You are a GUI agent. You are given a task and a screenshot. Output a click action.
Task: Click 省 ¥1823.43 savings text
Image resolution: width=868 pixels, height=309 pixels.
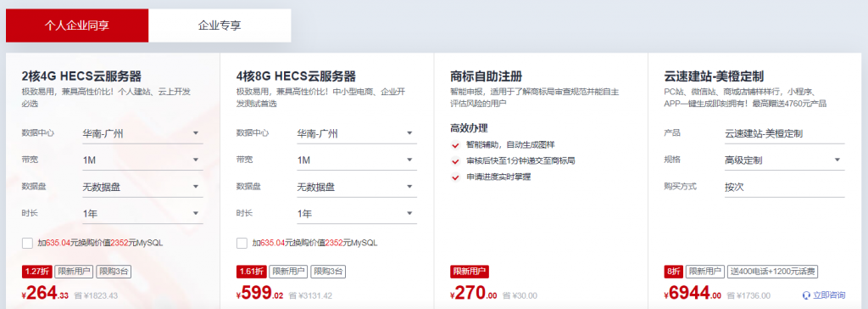(96, 295)
